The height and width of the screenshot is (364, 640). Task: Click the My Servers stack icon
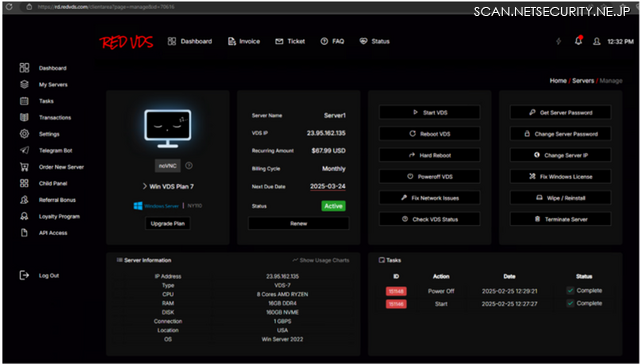coord(24,84)
